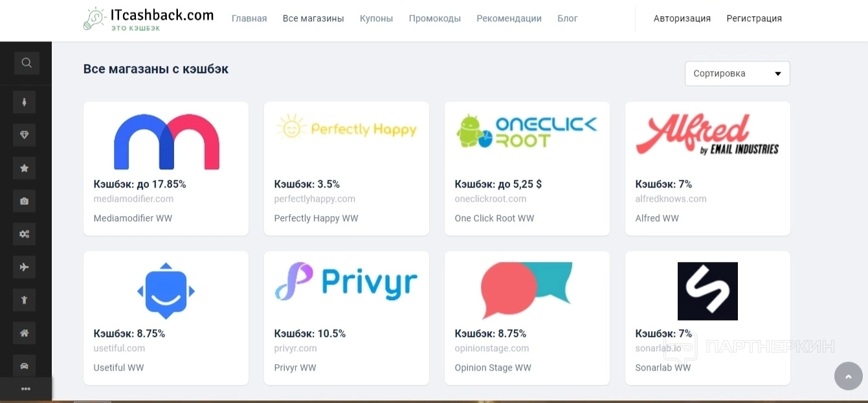Open the camera category icon
Screen dimensions: 868x403
pyautogui.click(x=25, y=201)
